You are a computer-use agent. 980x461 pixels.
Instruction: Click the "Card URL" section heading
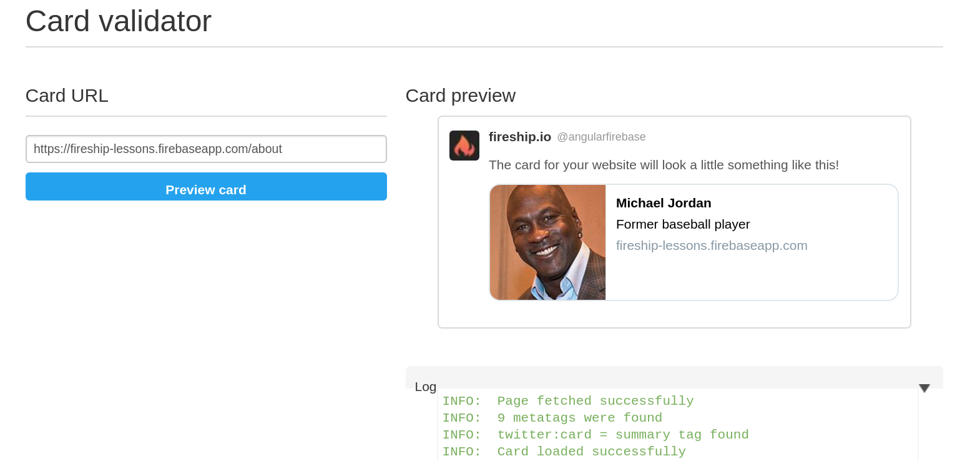coord(67,96)
